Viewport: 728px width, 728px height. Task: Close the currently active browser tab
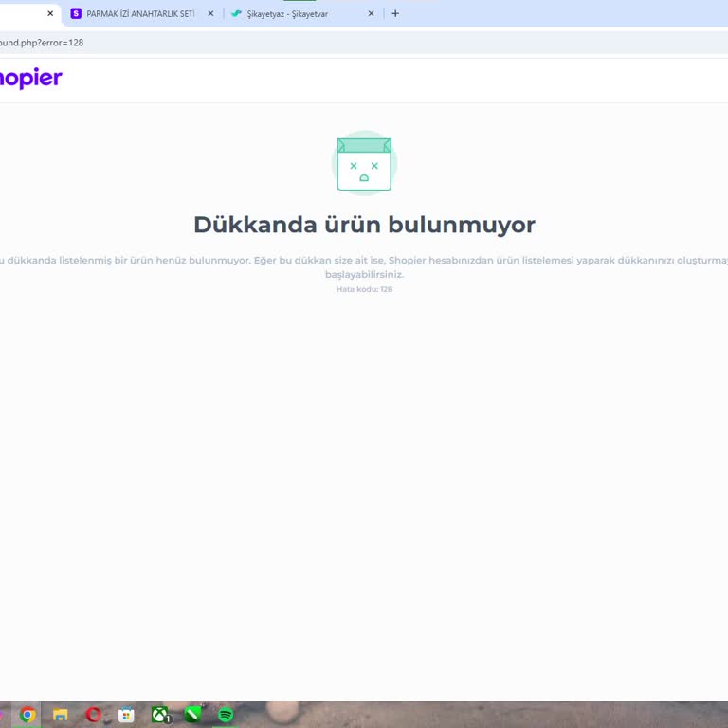click(50, 14)
